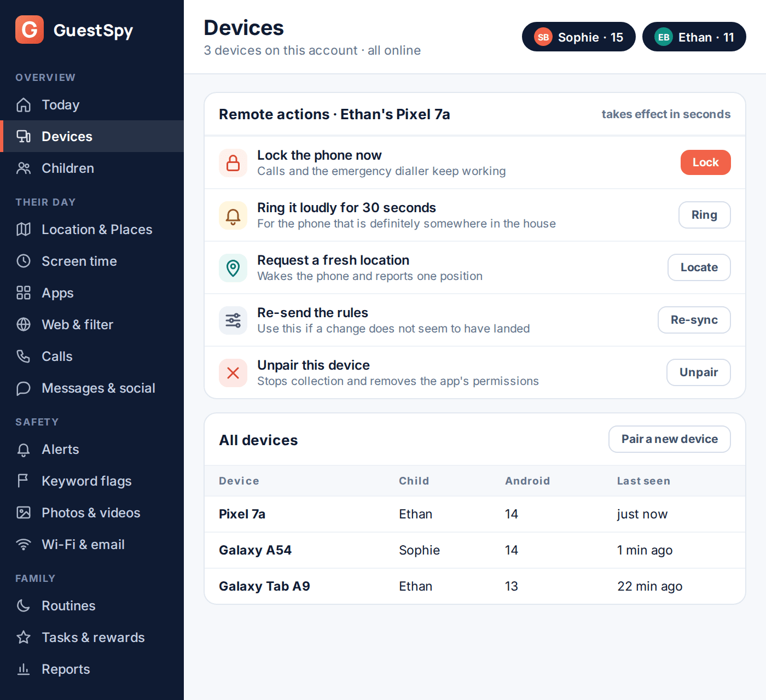Open the Reports page
The width and height of the screenshot is (766, 700).
click(92, 669)
